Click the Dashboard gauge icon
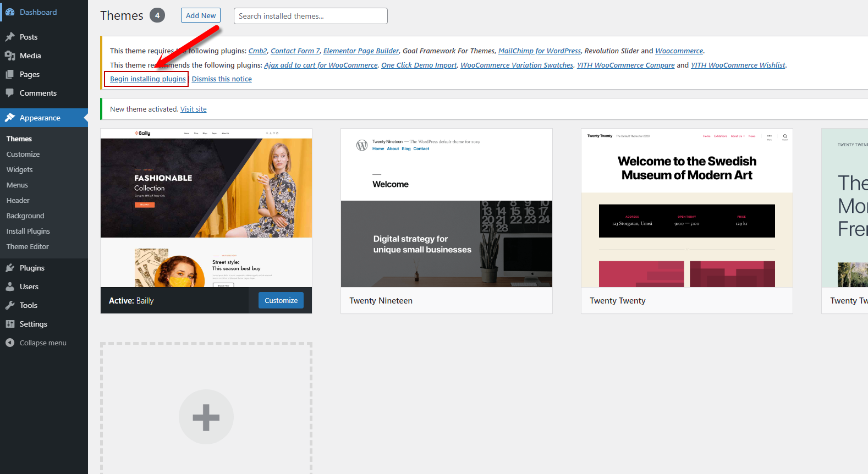The height and width of the screenshot is (474, 868). 10,12
